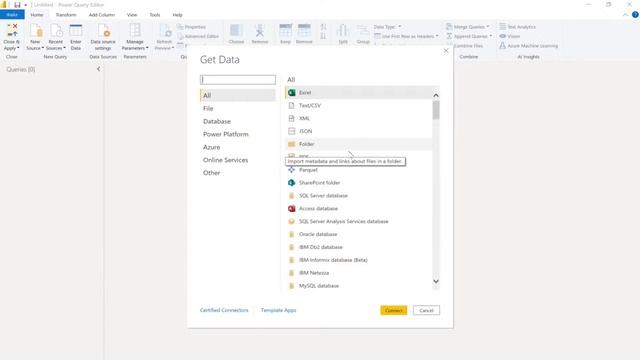Viewport: 640px width, 360px height.
Task: Select the Excel connector icon
Action: pyautogui.click(x=291, y=93)
